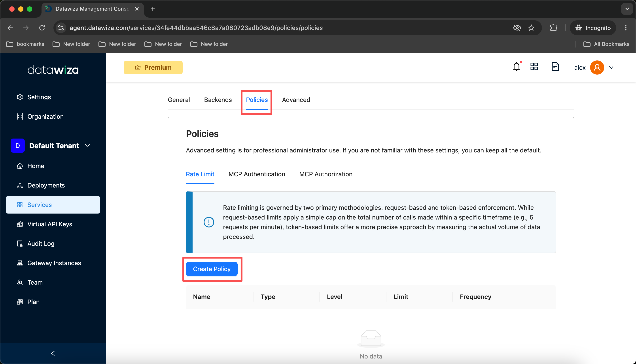636x364 pixels.
Task: Click the tracking protection eye icon
Action: (x=517, y=28)
